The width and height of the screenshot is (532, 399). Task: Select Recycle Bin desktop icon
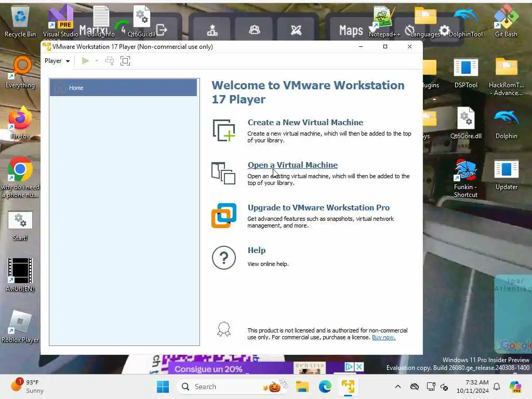click(x=20, y=21)
